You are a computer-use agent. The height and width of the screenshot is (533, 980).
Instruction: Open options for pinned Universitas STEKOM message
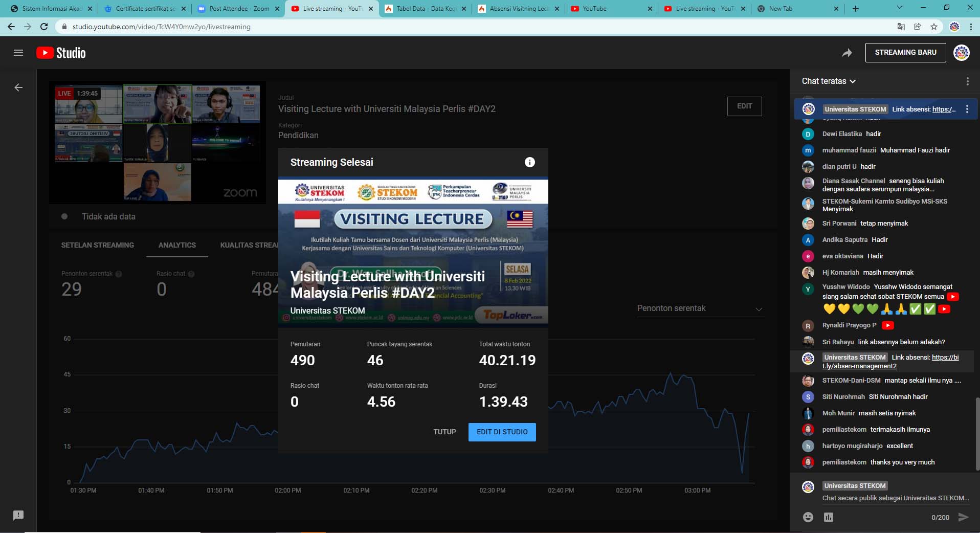967,109
